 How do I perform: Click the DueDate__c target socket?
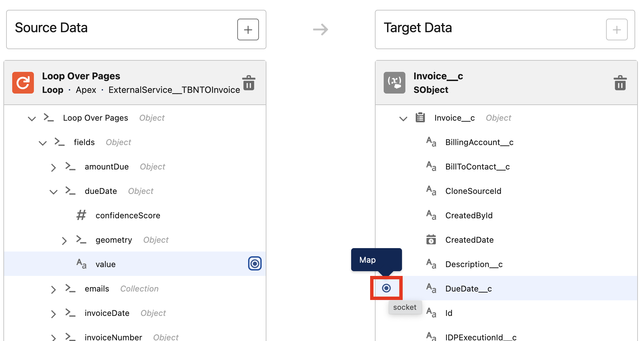point(386,288)
